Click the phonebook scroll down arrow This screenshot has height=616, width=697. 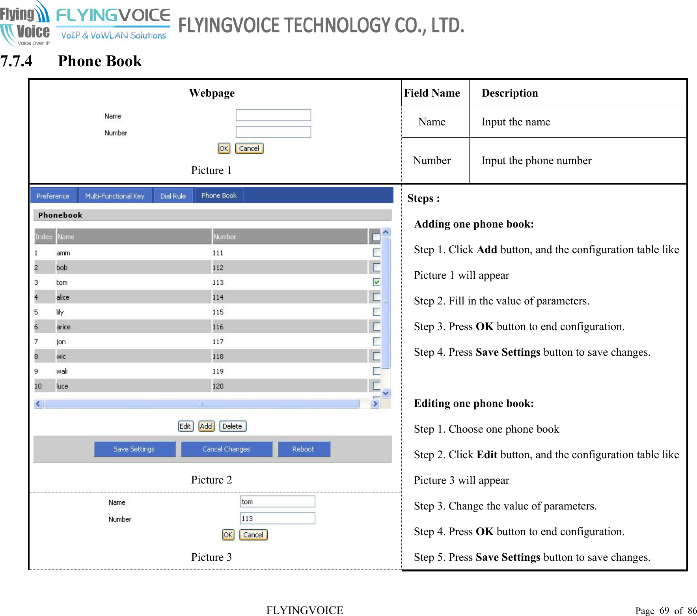(x=386, y=393)
